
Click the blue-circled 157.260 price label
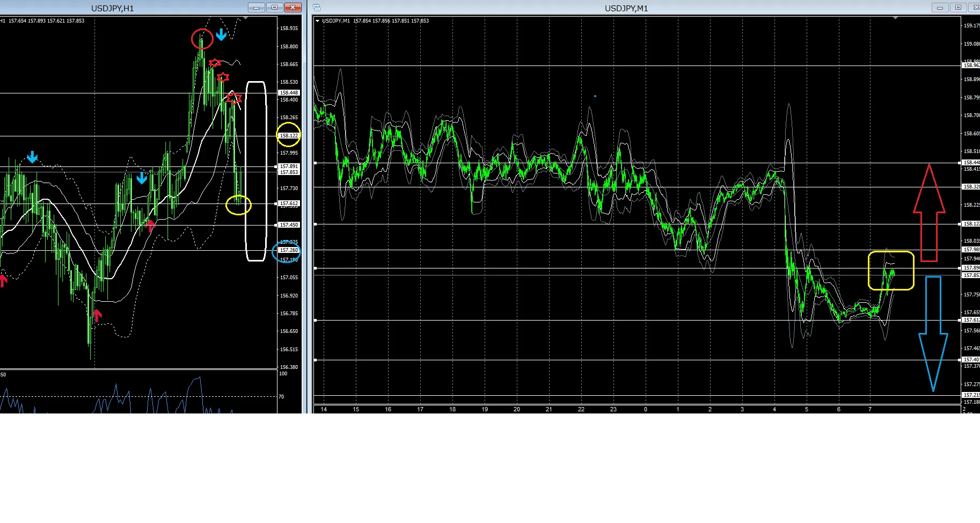288,250
